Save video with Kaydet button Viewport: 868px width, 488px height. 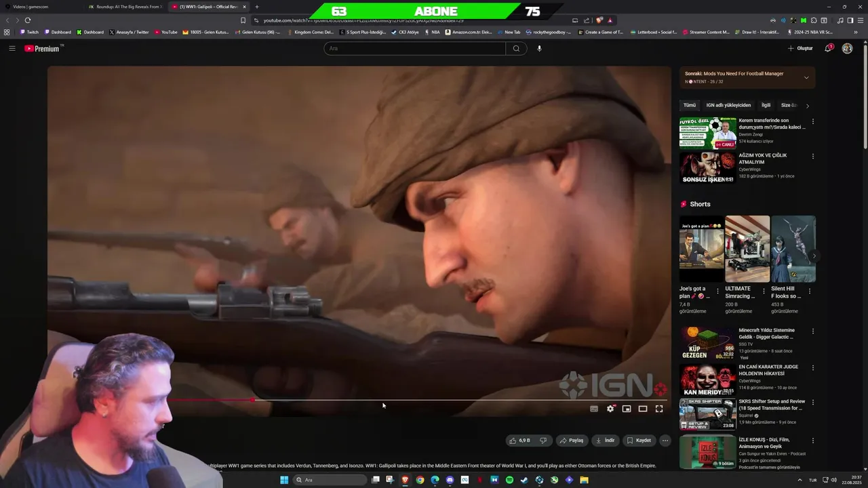[639, 441]
